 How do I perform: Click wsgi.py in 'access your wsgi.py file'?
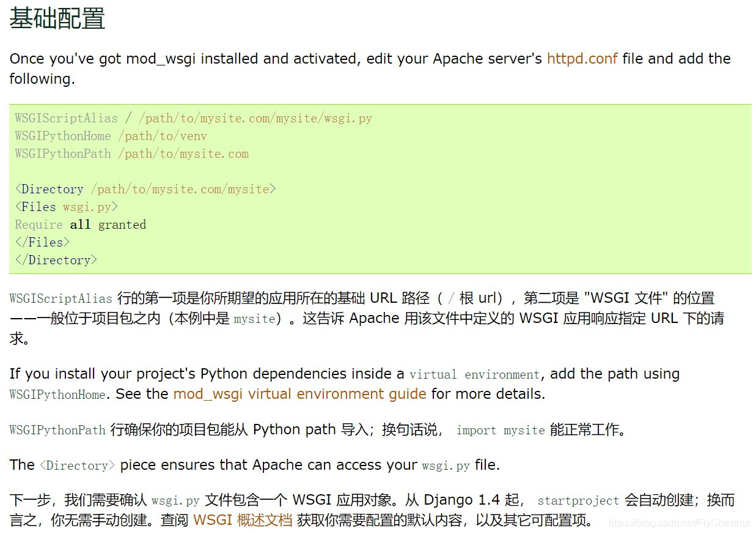[x=446, y=465]
